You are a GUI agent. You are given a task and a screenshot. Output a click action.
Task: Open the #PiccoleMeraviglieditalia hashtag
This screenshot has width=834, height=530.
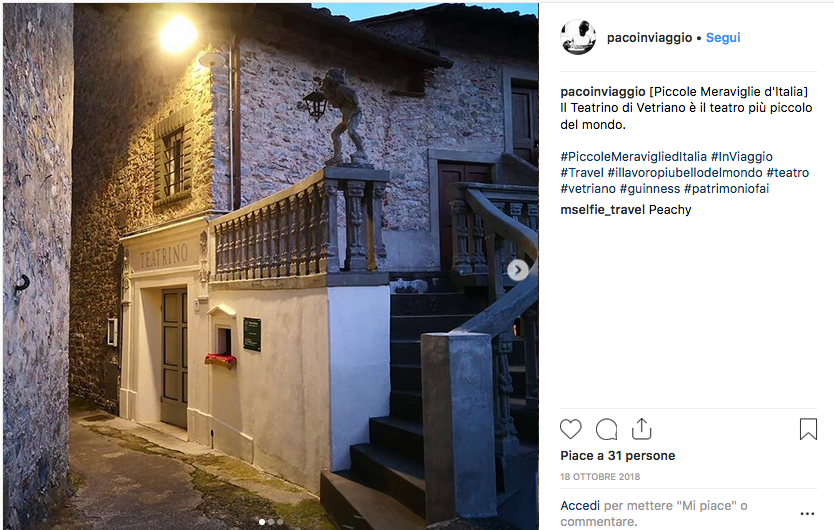point(633,156)
